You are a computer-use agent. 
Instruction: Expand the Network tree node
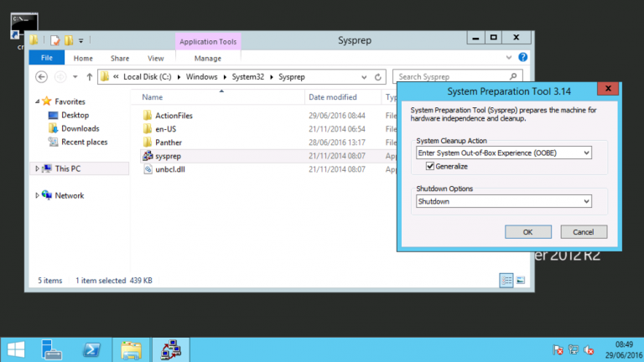pyautogui.click(x=37, y=195)
